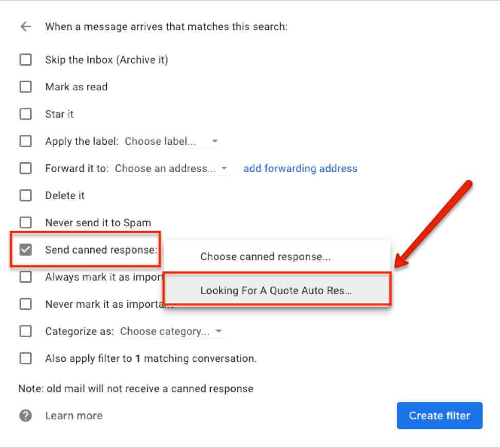Screen dimensions: 500x448
Task: Check Never mark it as important
Action: (26, 304)
